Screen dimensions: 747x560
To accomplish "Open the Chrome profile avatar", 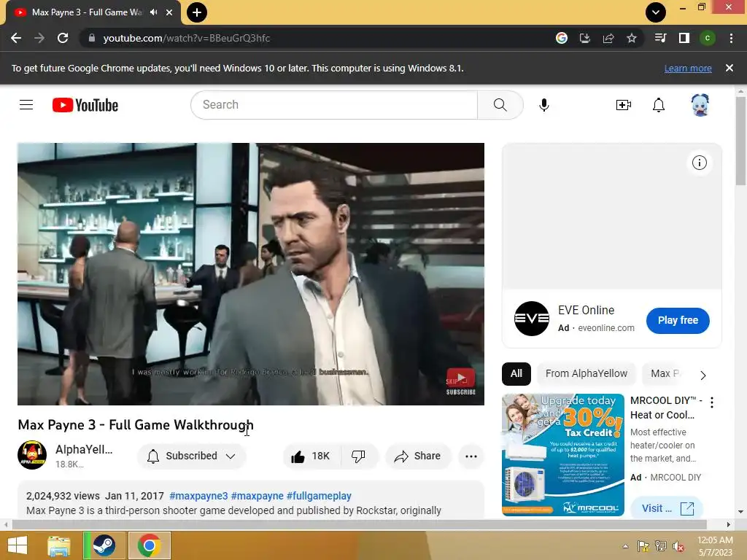I will click(x=708, y=38).
